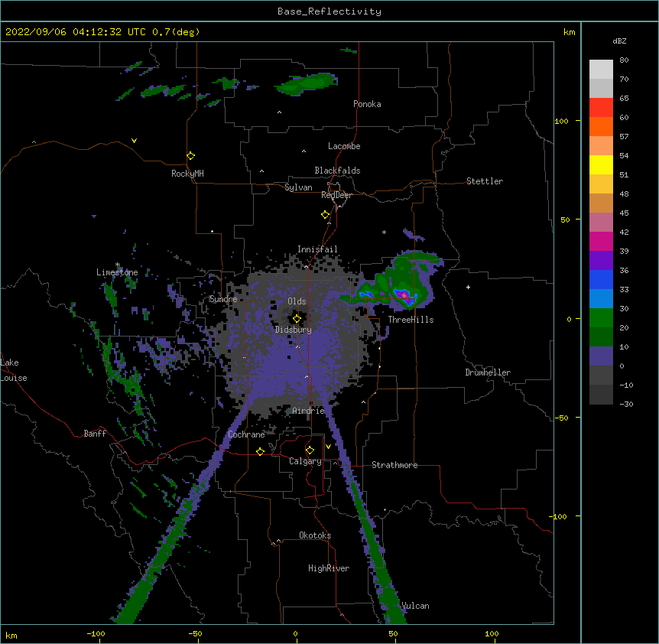Select the -10 dBZ dark gray swatch

tap(601, 395)
